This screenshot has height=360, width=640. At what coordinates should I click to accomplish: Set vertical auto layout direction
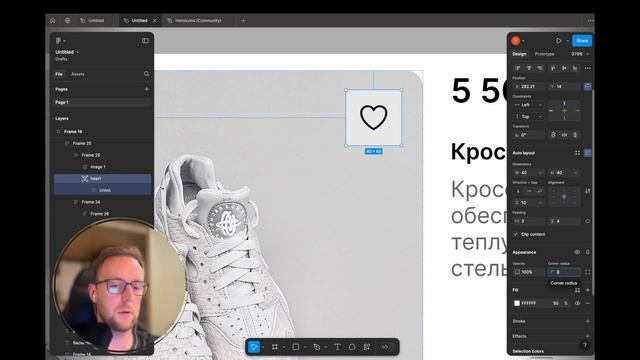tap(518, 191)
